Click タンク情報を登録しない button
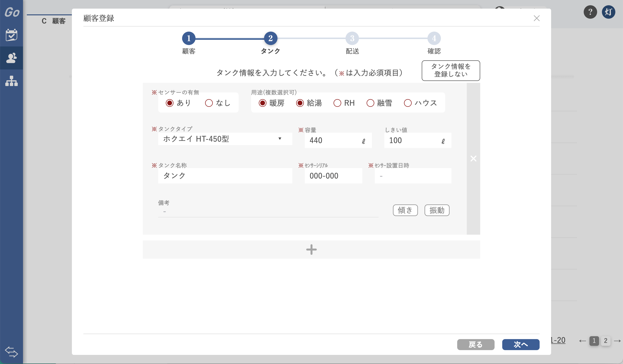Screen dimensions: 623x364 point(451,70)
